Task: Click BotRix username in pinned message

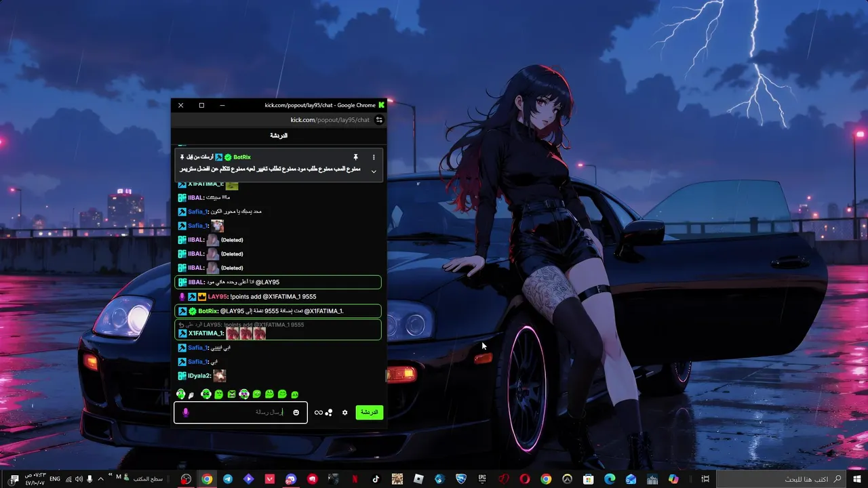Action: pyautogui.click(x=242, y=157)
